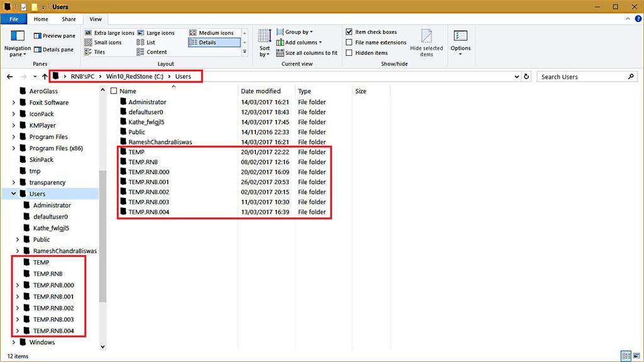Select KMPlayer in navigation tree

click(42, 125)
